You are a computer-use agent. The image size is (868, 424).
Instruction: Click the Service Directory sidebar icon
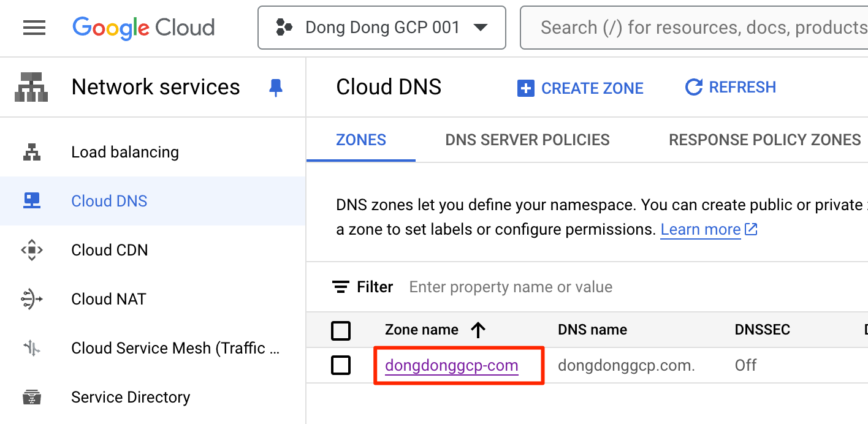(32, 397)
